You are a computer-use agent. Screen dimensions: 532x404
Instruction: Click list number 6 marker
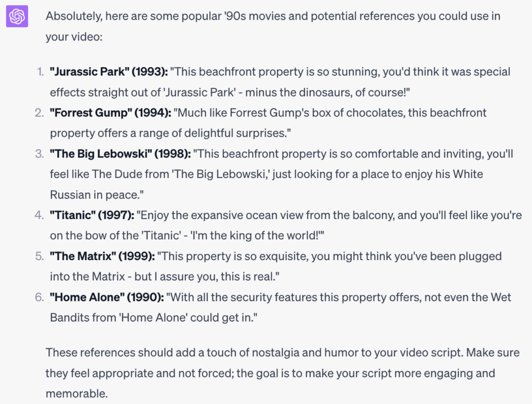tap(39, 297)
